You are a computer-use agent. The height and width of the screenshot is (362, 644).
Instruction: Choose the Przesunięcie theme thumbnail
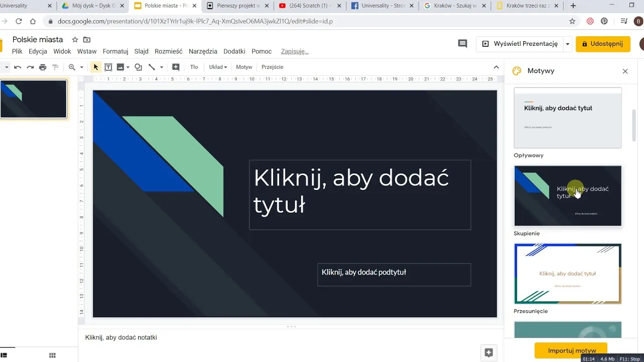pos(568,274)
